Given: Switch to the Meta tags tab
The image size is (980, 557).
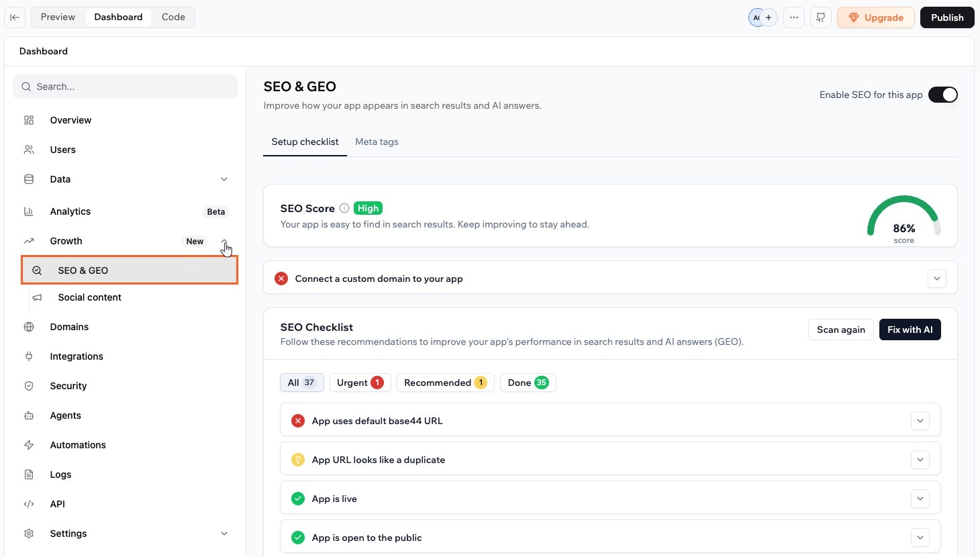Looking at the screenshot, I should 377,142.
